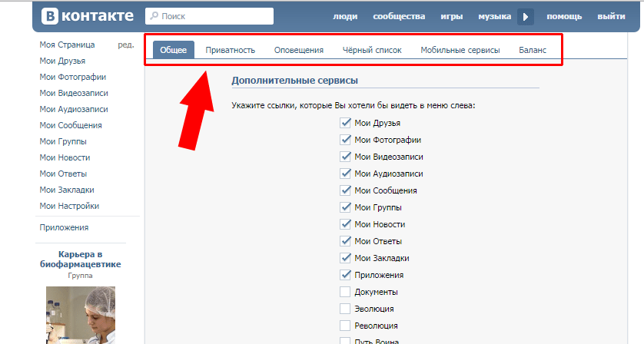Open Мои Закладки in left menu
Image resolution: width=644 pixels, height=344 pixels.
point(67,190)
